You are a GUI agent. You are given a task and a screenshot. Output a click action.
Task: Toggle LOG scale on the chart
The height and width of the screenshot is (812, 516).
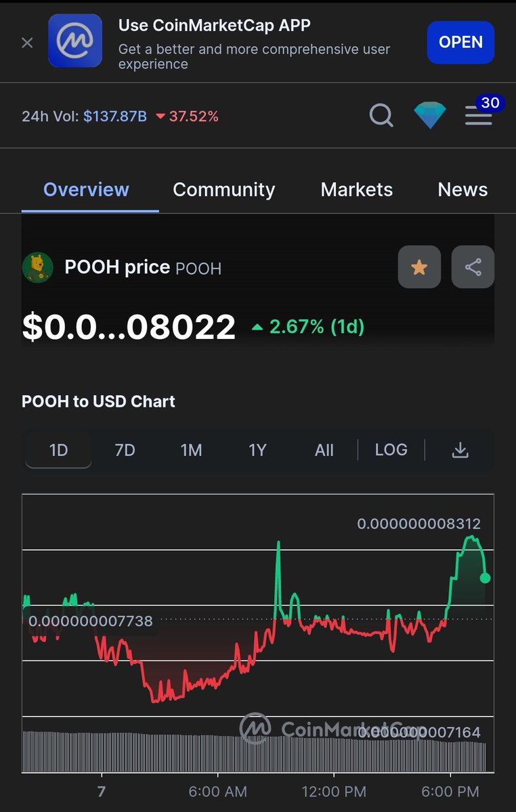pyautogui.click(x=391, y=449)
